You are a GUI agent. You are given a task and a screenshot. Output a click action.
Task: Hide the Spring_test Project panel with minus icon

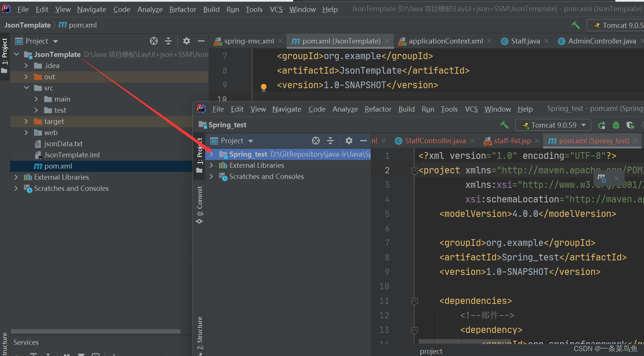364,141
